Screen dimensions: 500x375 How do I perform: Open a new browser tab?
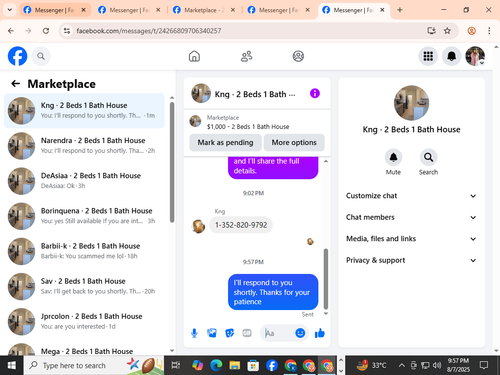[400, 10]
